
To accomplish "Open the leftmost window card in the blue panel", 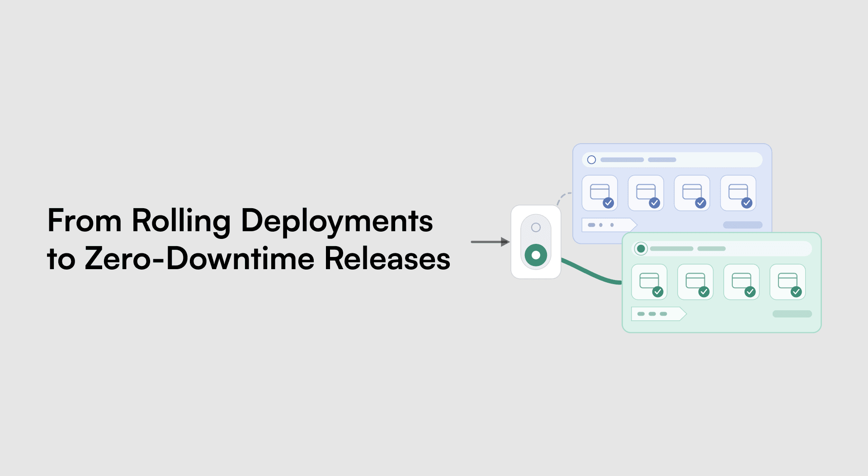I will [x=600, y=193].
